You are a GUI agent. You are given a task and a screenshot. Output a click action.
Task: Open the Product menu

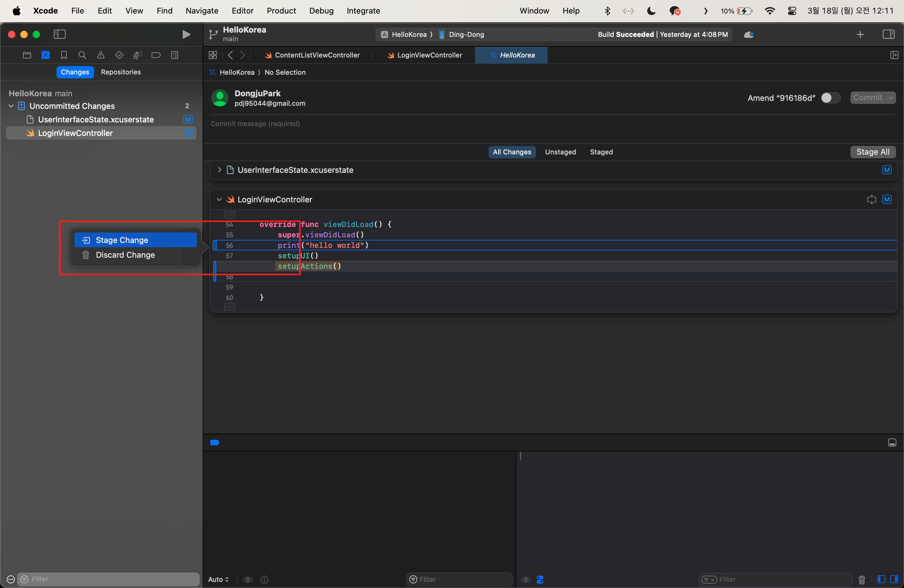pos(281,11)
